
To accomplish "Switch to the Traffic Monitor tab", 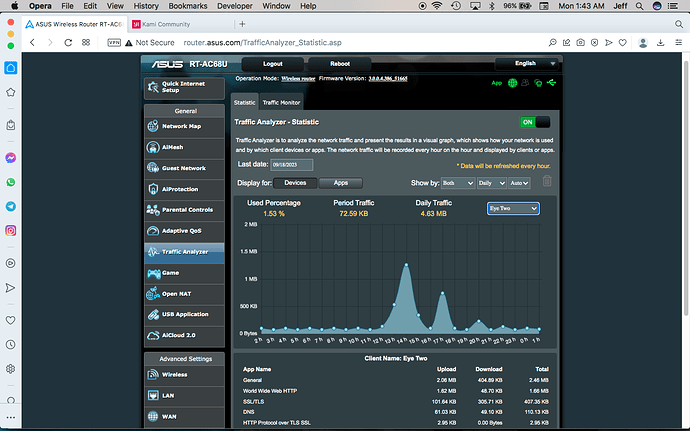I will tap(281, 103).
